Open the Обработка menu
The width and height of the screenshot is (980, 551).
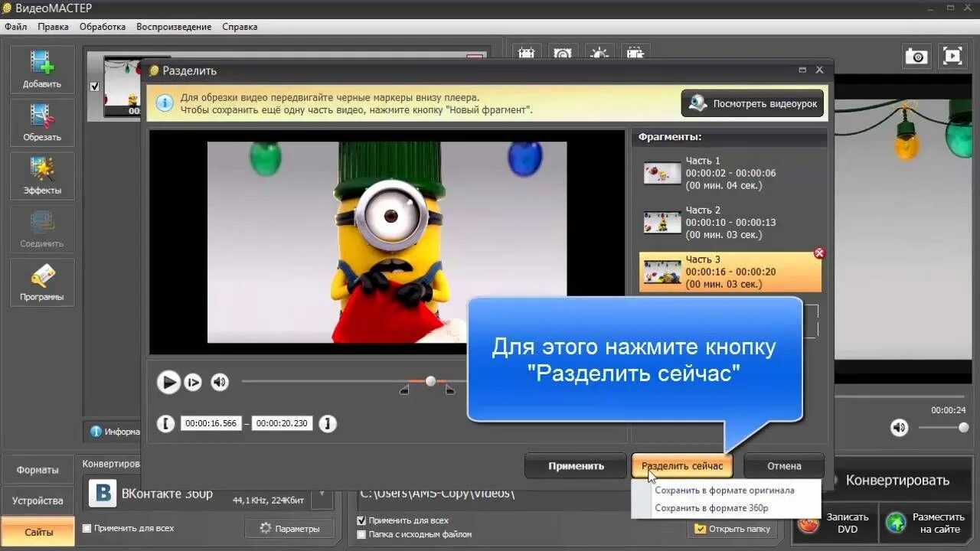coord(103,27)
